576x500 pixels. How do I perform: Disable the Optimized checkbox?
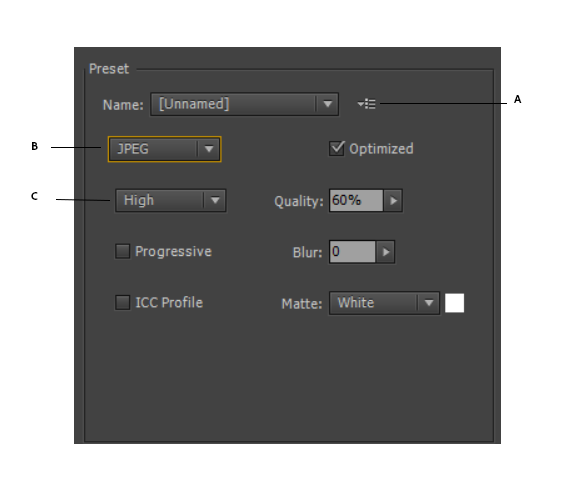pyautogui.click(x=336, y=148)
